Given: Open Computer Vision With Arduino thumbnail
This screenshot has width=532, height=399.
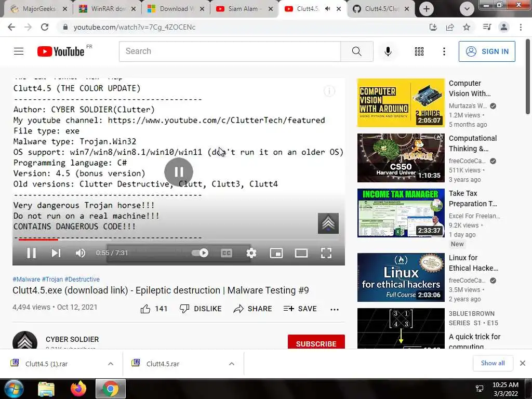Looking at the screenshot, I should point(401,103).
